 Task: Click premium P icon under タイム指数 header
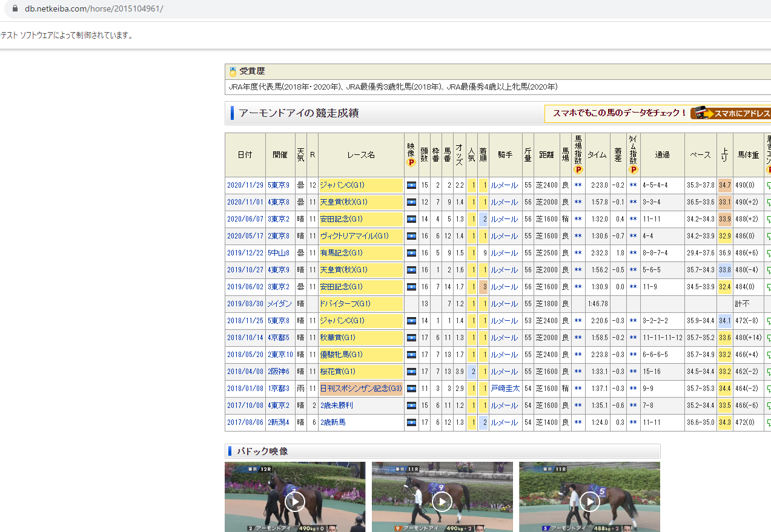pos(633,169)
